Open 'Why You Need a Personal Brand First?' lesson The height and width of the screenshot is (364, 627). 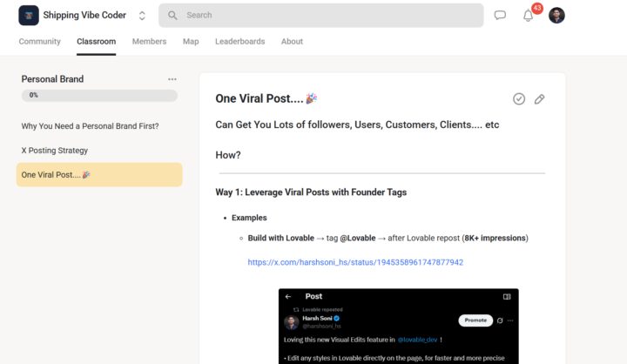tap(90, 126)
